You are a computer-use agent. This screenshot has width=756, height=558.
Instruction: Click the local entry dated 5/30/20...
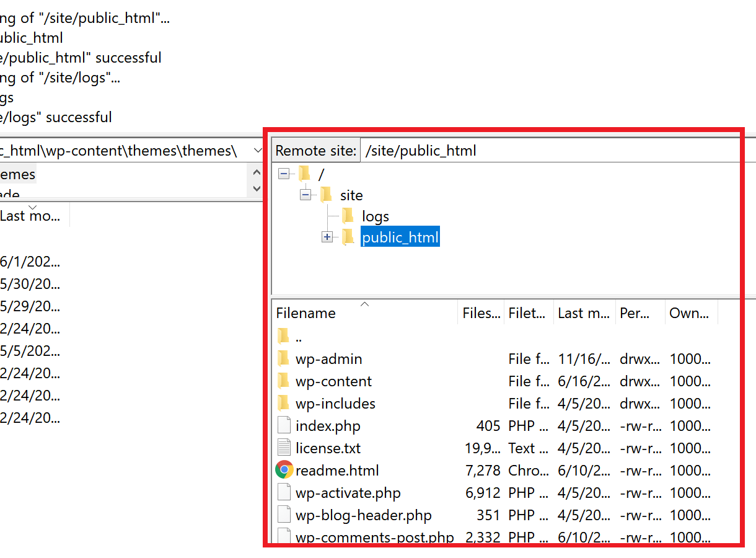click(30, 284)
